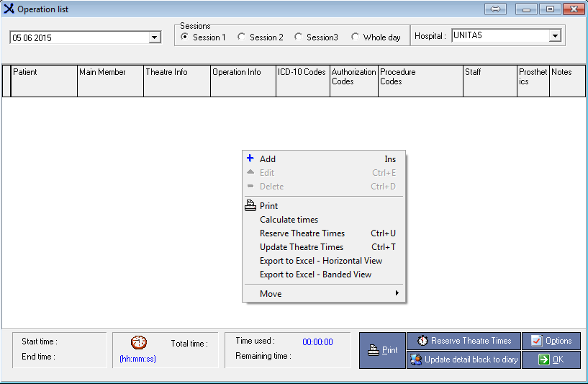Click the green arrow OK icon

[543, 360]
